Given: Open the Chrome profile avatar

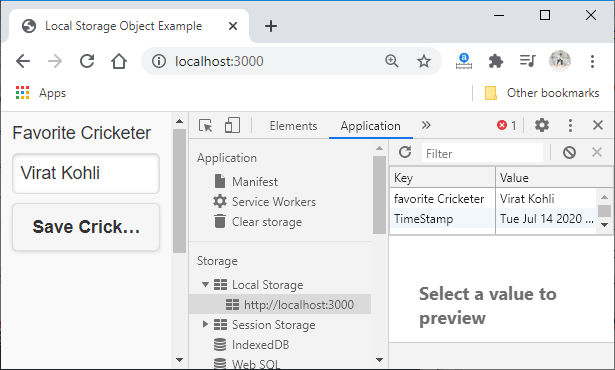Looking at the screenshot, I should [560, 61].
